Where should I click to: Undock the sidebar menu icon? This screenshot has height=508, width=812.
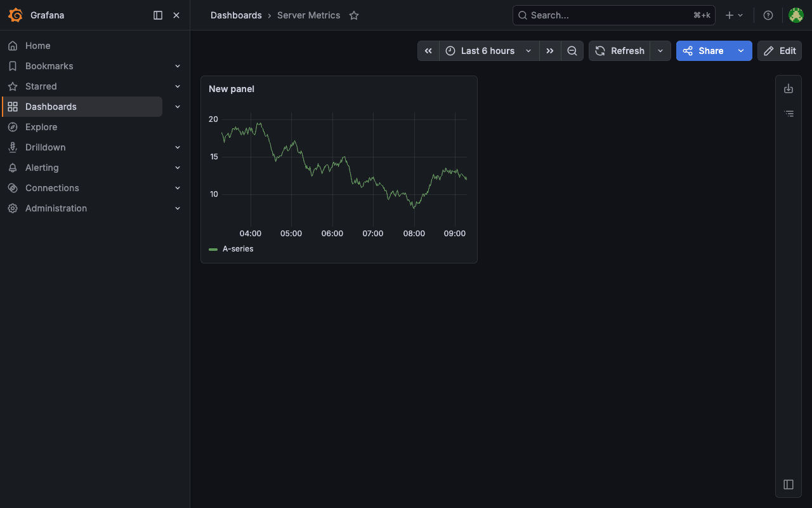coord(158,15)
